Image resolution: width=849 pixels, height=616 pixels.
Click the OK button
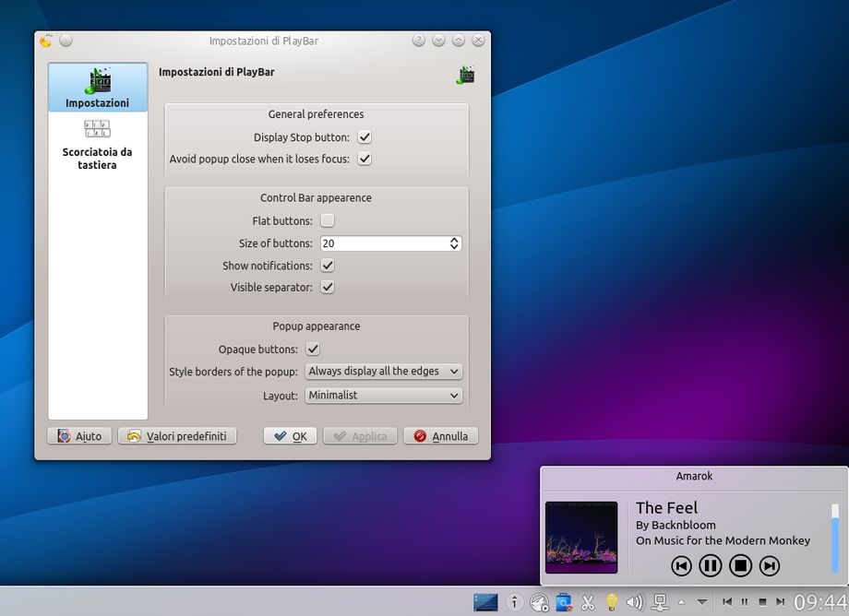point(291,436)
